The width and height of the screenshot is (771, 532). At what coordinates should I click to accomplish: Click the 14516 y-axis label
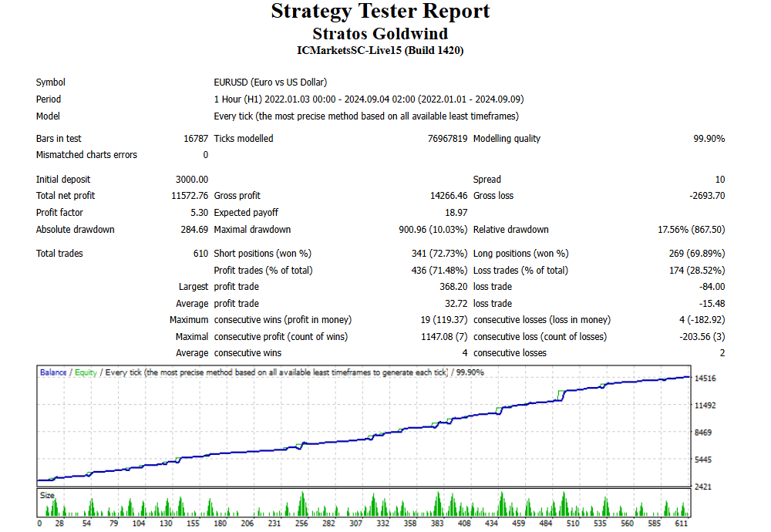tap(705, 378)
